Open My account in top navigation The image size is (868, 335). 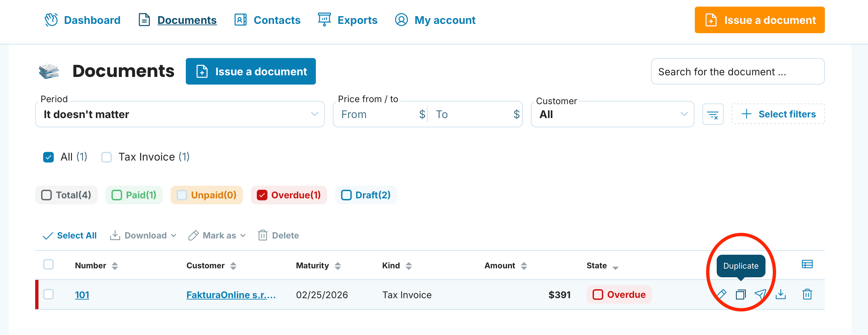[435, 20]
